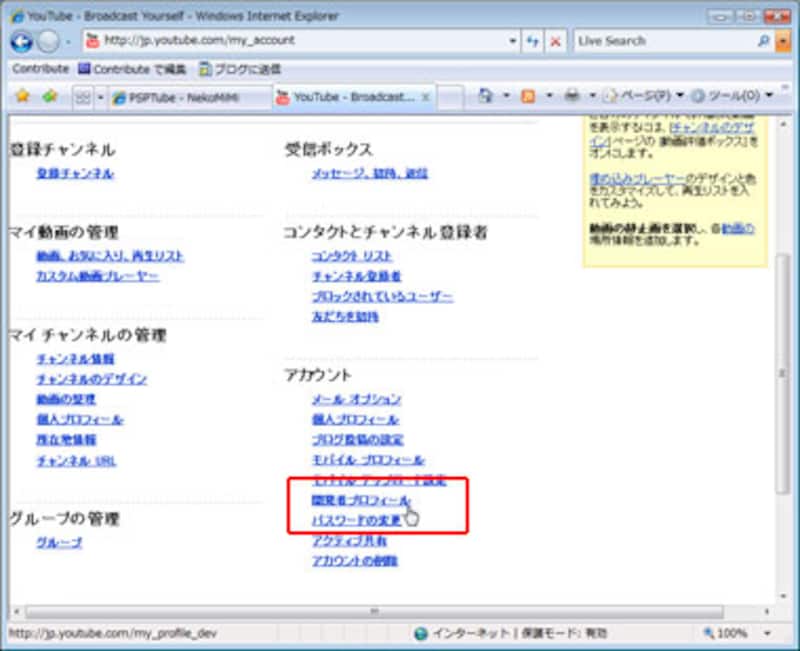
Task: Open the ツール(O) menu dropdown
Action: click(734, 97)
